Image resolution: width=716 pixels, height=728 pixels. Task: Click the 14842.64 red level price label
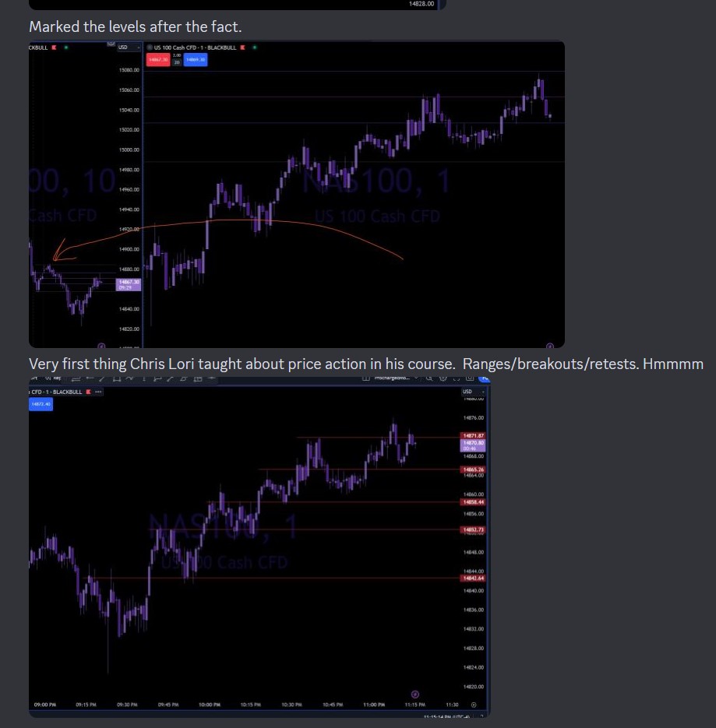tap(473, 578)
